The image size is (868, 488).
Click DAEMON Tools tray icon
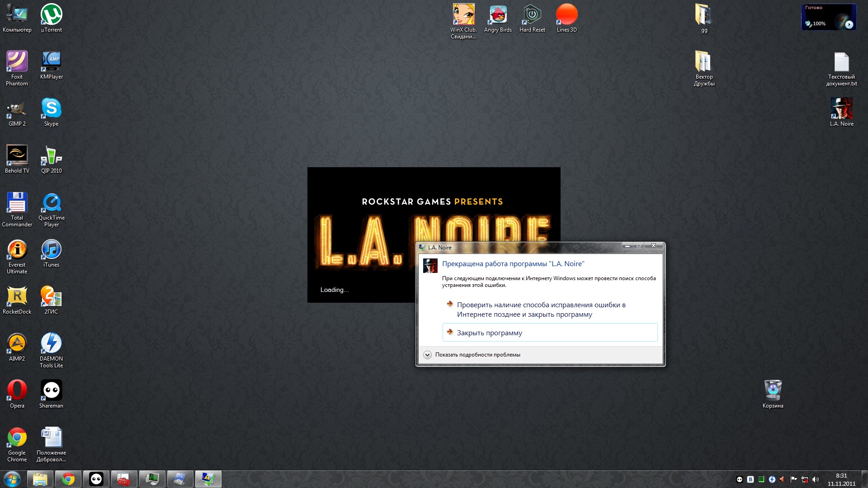(x=772, y=479)
